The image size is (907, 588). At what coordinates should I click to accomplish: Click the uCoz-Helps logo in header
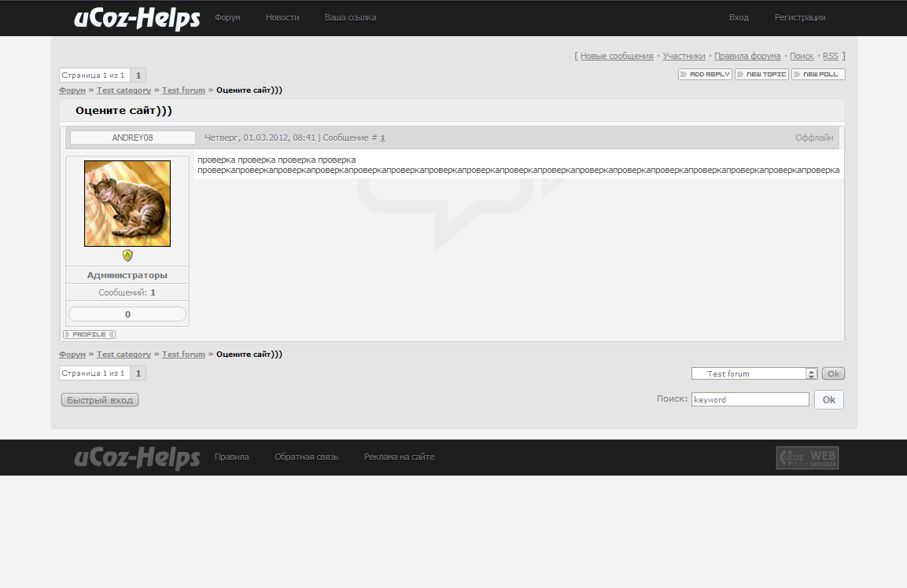point(137,18)
